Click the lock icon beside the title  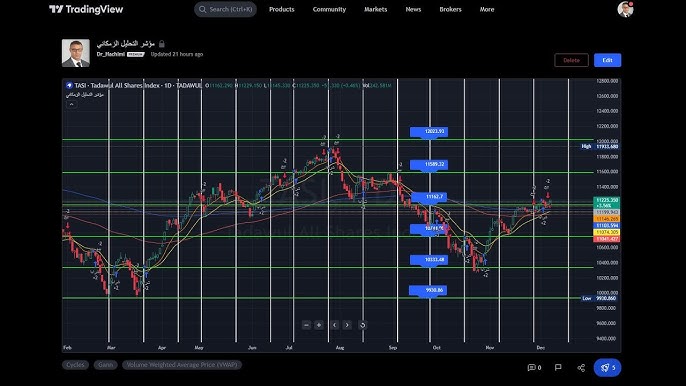click(162, 44)
